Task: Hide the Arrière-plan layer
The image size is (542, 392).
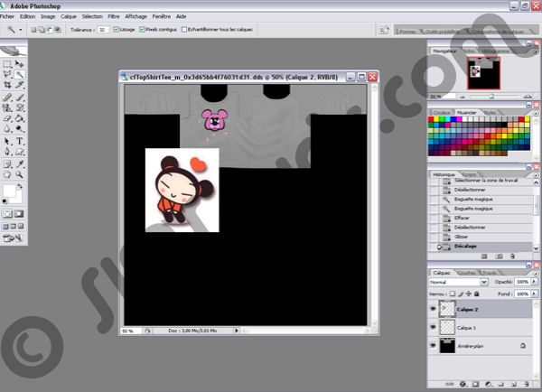Action: tap(433, 345)
